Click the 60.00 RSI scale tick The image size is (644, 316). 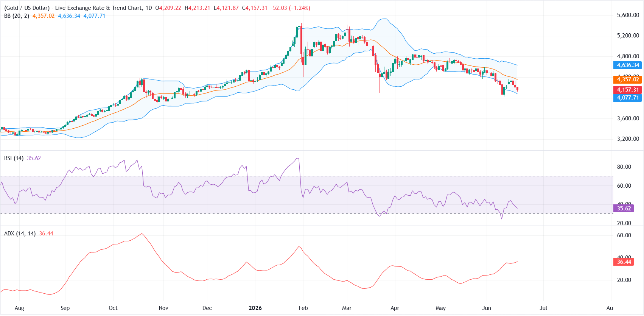624,186
